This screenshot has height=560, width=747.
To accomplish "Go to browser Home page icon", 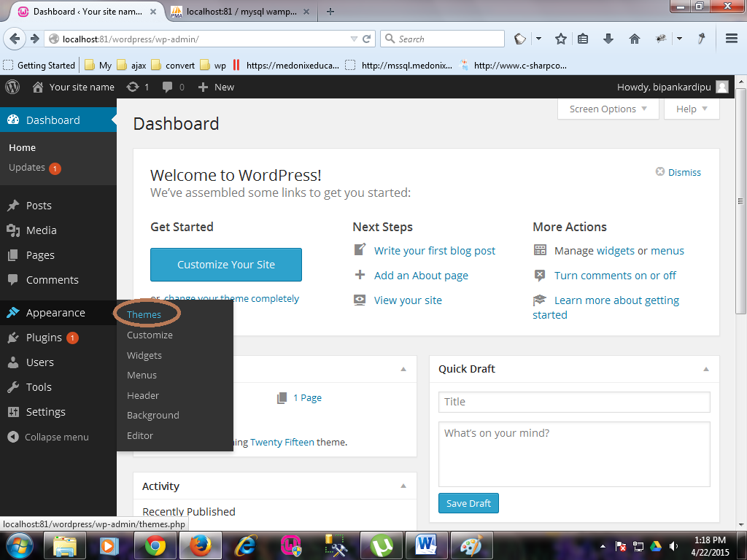I will pos(634,39).
